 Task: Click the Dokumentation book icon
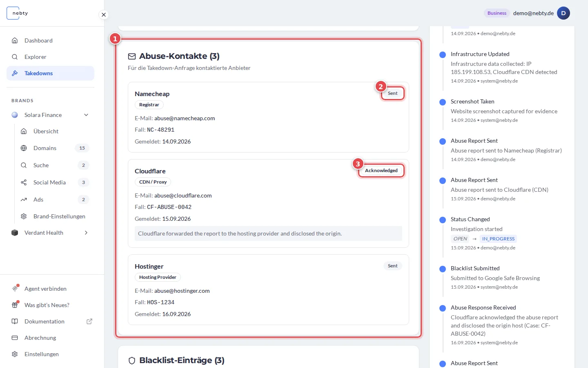point(15,321)
